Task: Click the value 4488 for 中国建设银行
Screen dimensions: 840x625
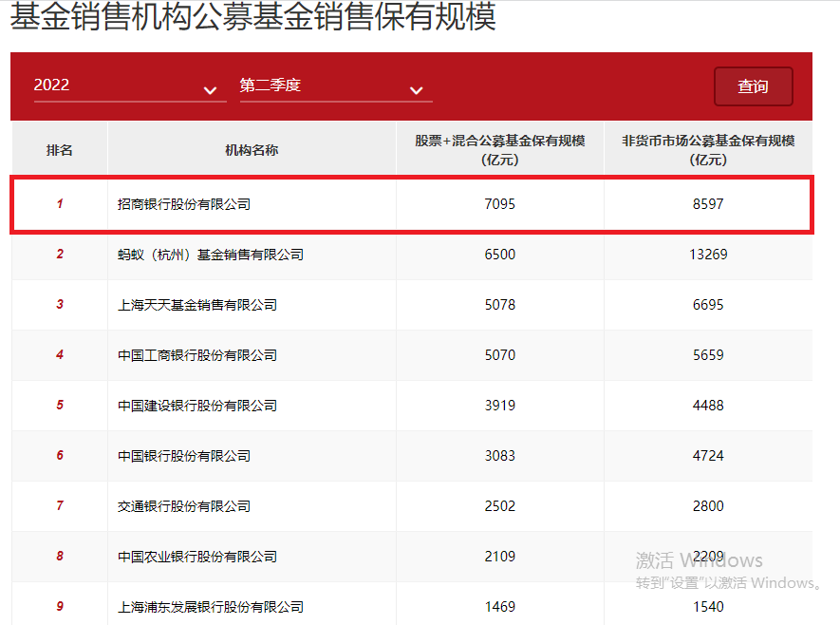Action: pyautogui.click(x=708, y=406)
